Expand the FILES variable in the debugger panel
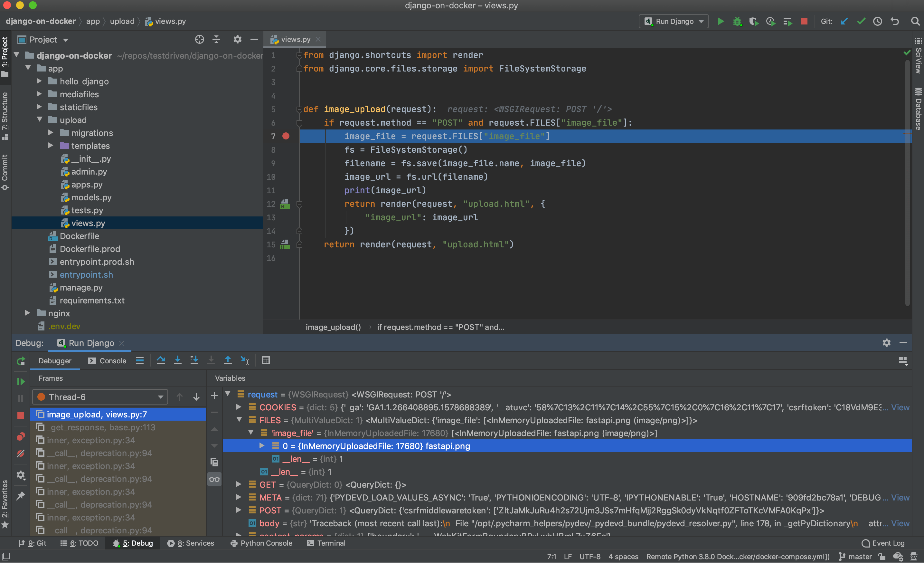 point(240,420)
